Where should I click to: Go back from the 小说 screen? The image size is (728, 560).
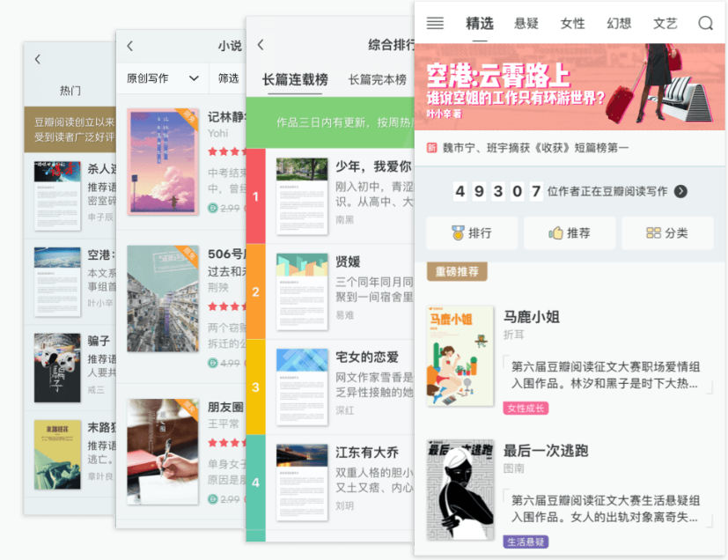[x=130, y=46]
